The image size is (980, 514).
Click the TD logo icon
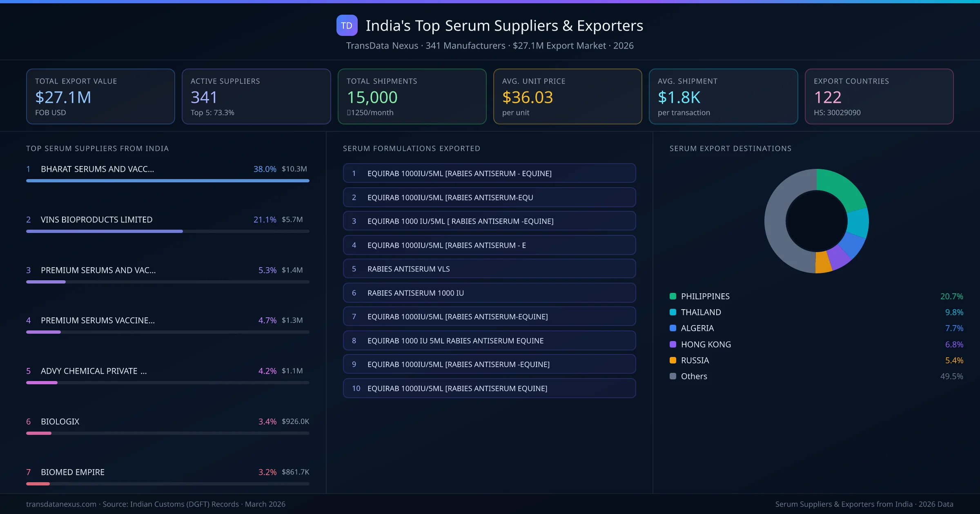pos(347,26)
